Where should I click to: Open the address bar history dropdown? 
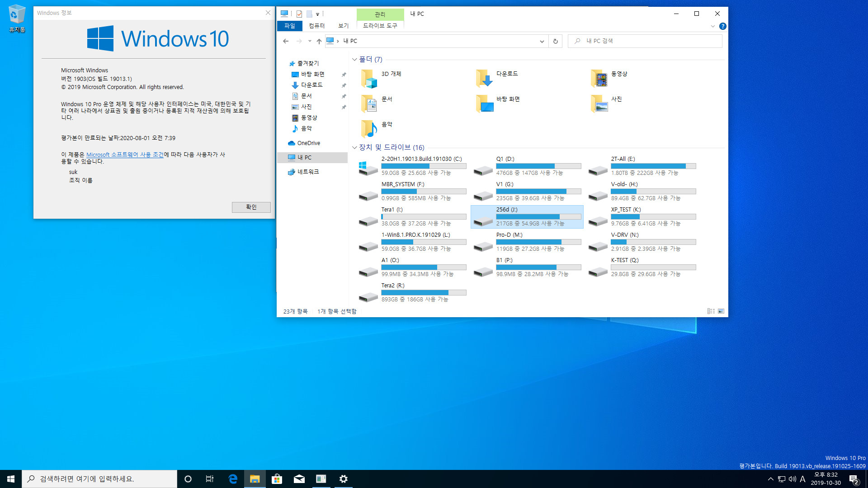[x=542, y=41]
